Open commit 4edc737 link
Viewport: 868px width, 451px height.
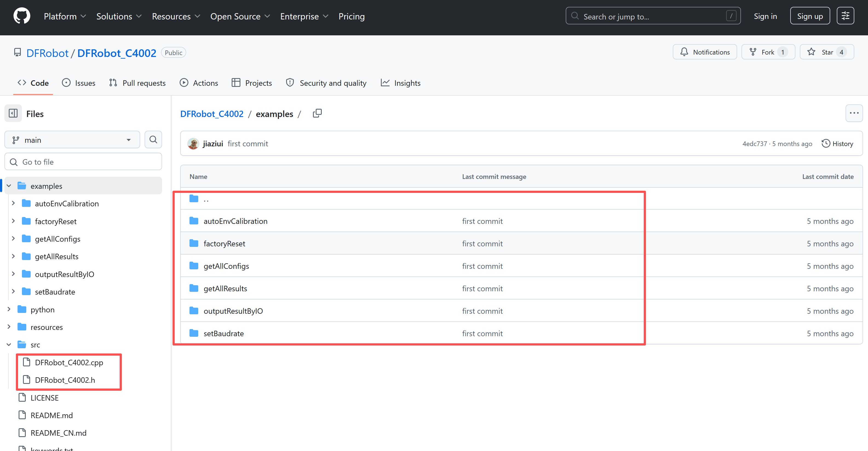(754, 144)
